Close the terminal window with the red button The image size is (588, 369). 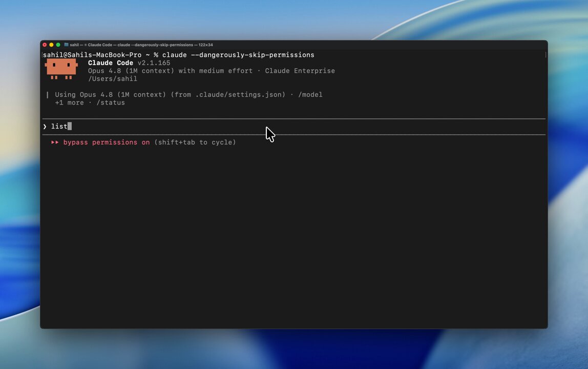pos(45,45)
